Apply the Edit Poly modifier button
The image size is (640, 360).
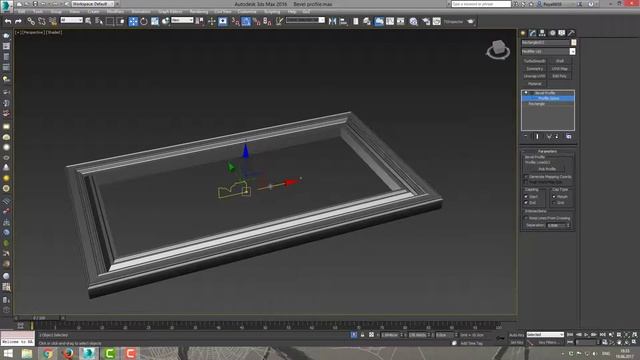pos(560,76)
